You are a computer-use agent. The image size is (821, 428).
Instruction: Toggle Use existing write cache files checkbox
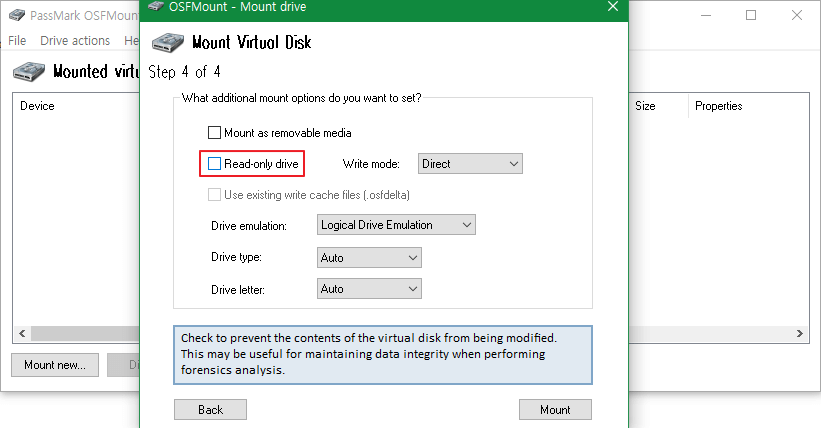coord(214,194)
